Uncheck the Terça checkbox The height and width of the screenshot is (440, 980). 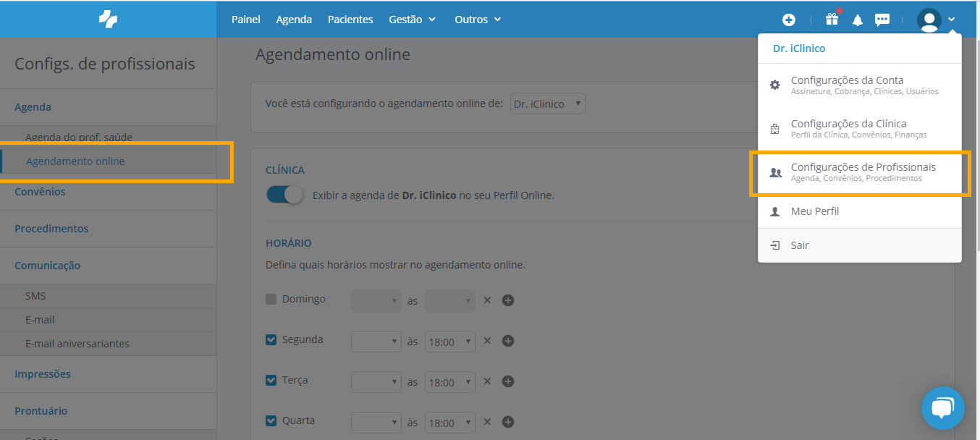[x=271, y=380]
